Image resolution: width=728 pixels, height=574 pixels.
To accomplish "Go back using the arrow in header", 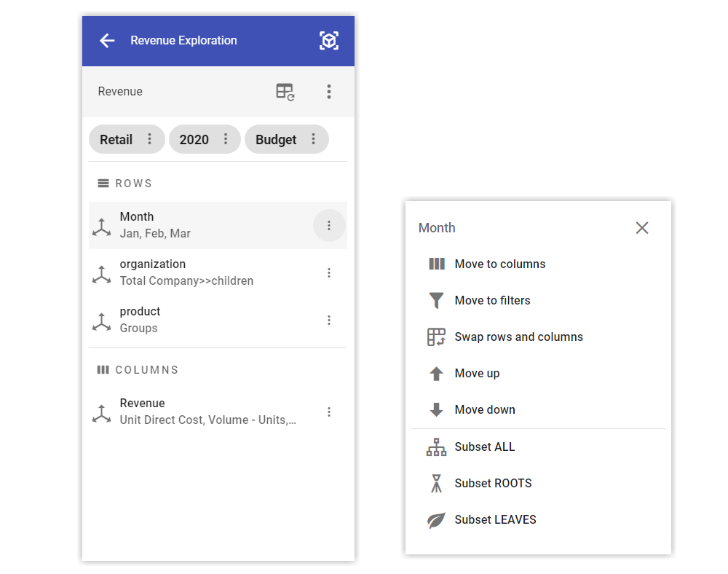I will pos(107,40).
